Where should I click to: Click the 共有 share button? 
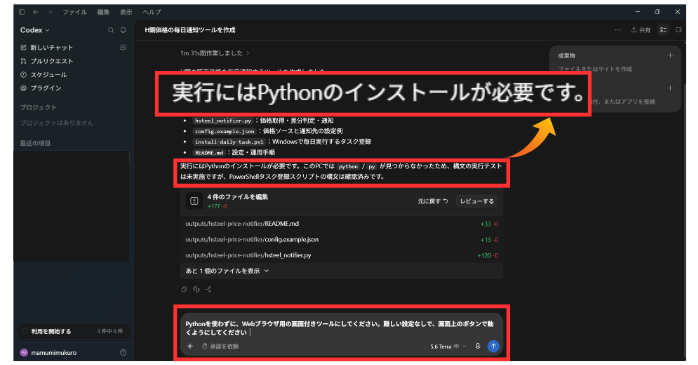pos(641,30)
